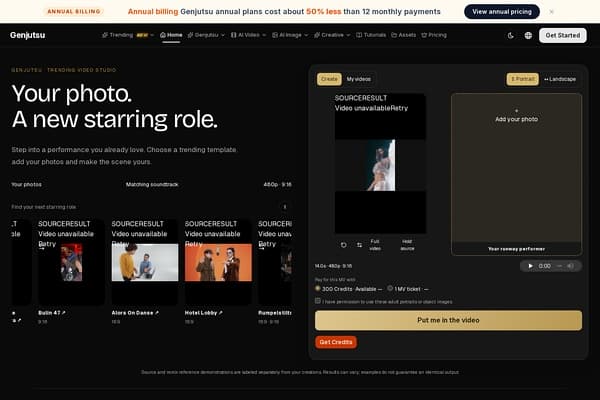Click the audio player seek bar
Viewport: 600px width, 400px height.
point(559,266)
